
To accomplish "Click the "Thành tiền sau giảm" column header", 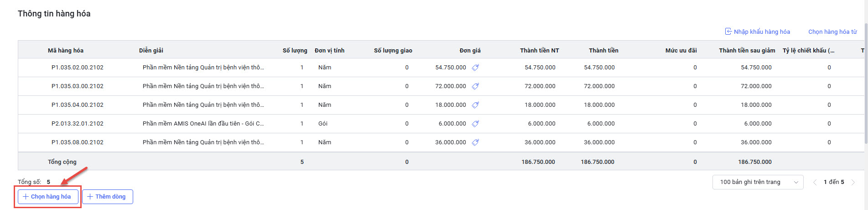I will tap(747, 51).
